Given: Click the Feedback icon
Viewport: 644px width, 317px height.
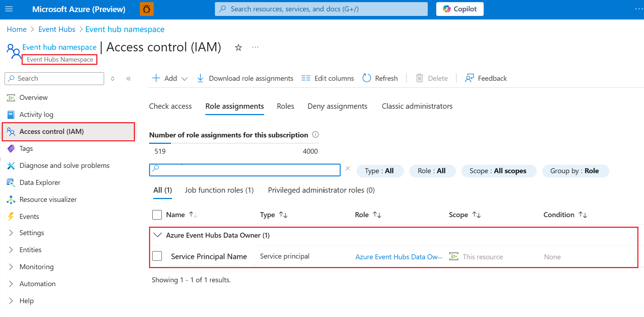Looking at the screenshot, I should [x=469, y=78].
